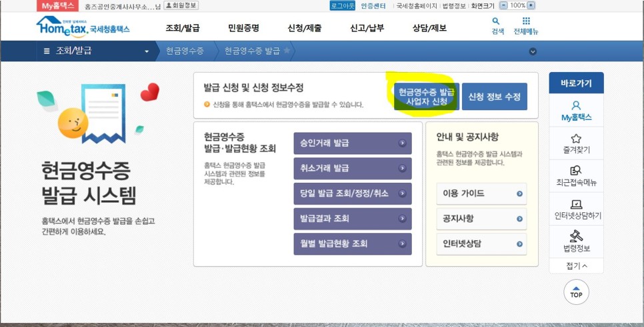644x327 pixels.
Task: Open 인터넷상담하기 laptop icon
Action: [x=576, y=204]
